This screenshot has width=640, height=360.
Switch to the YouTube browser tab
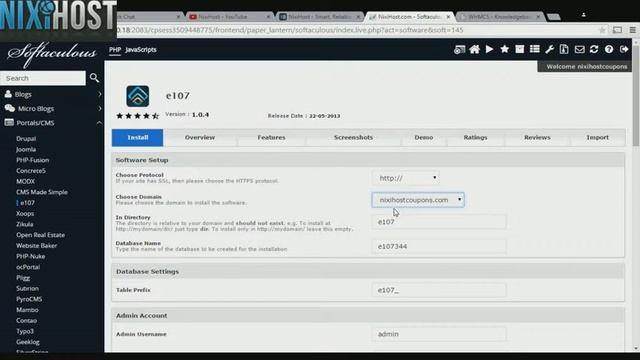coord(229,17)
